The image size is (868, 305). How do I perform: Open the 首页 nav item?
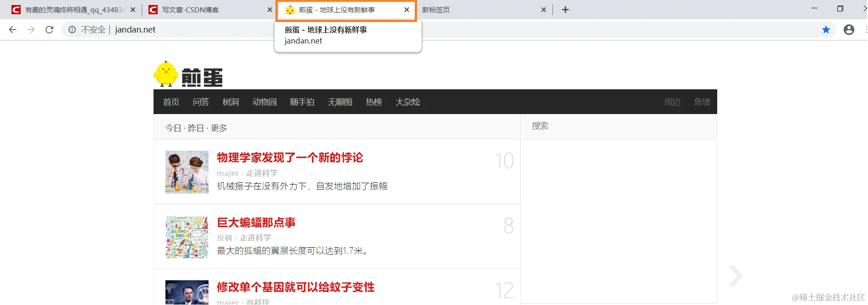pos(171,102)
